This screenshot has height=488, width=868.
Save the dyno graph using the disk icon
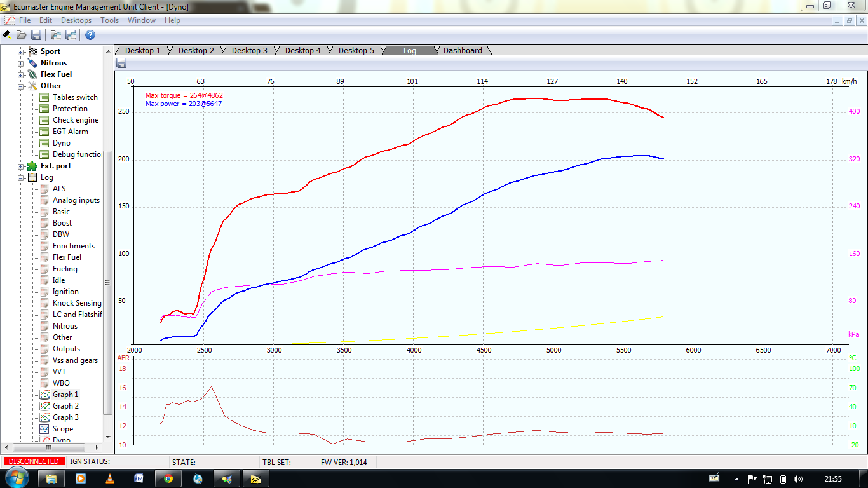coord(121,63)
